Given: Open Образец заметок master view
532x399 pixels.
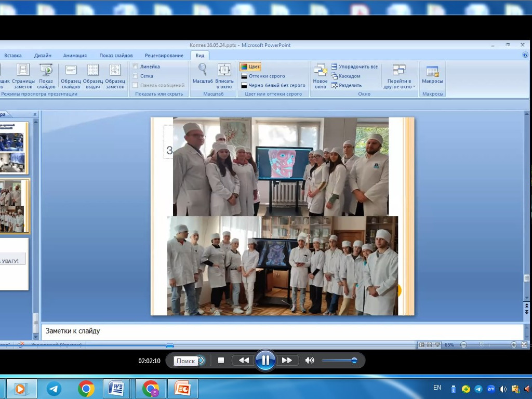Looking at the screenshot, I should point(115,76).
